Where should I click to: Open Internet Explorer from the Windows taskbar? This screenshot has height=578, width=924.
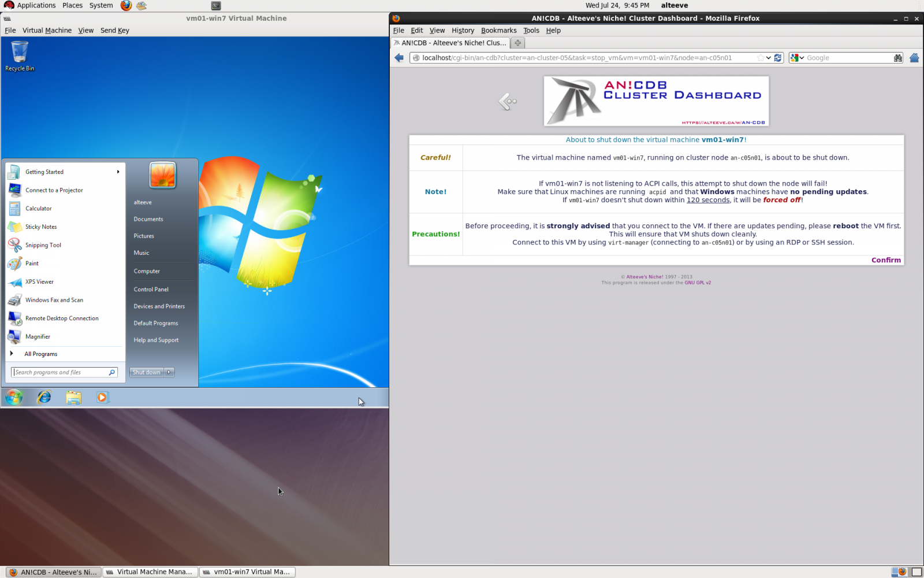[44, 398]
